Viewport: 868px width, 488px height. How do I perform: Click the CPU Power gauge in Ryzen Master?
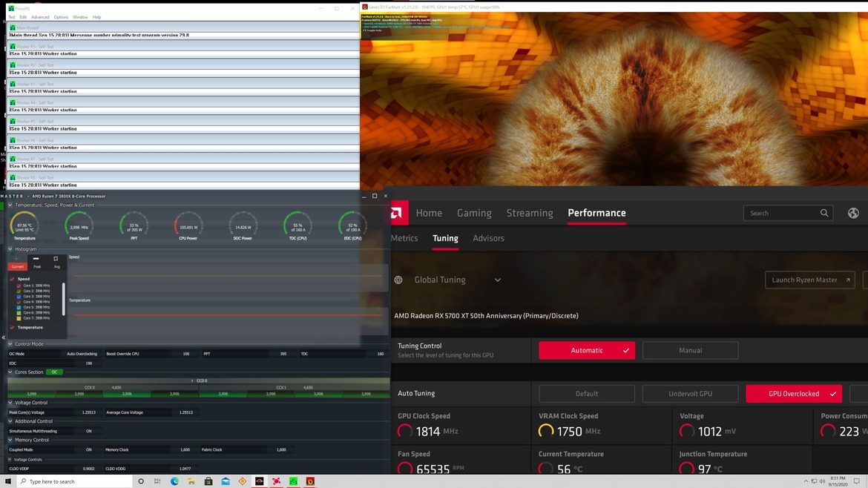click(188, 225)
